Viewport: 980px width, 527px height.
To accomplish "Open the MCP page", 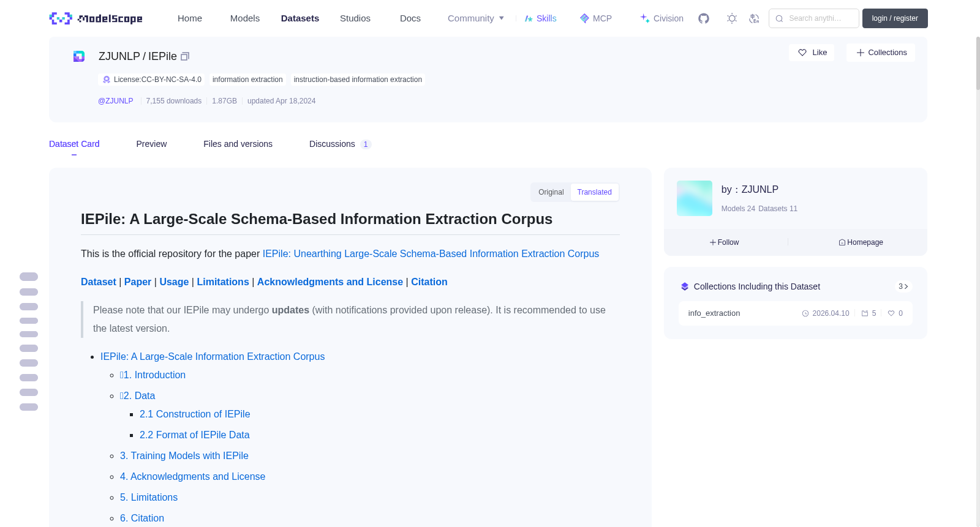I will pyautogui.click(x=596, y=18).
